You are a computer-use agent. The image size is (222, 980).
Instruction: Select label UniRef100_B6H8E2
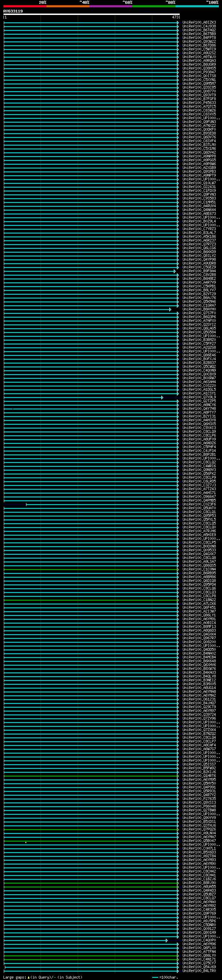tap(199, 278)
